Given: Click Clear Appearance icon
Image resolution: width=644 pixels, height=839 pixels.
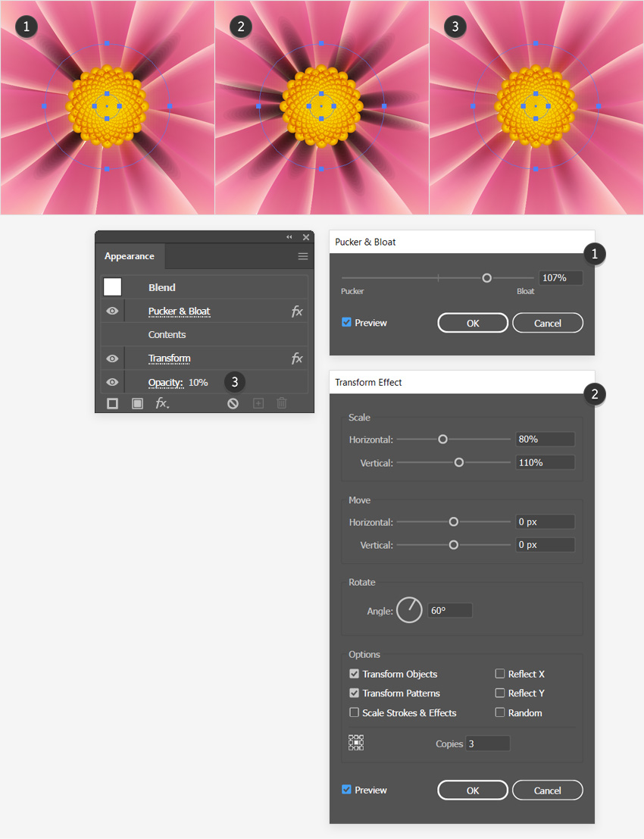Looking at the screenshot, I should tap(233, 403).
